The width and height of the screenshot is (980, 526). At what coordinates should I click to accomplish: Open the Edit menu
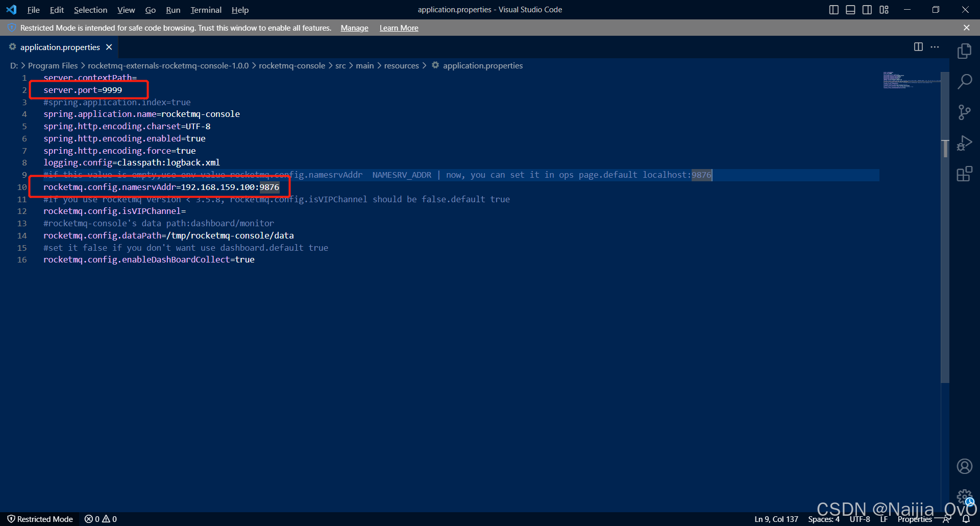57,10
